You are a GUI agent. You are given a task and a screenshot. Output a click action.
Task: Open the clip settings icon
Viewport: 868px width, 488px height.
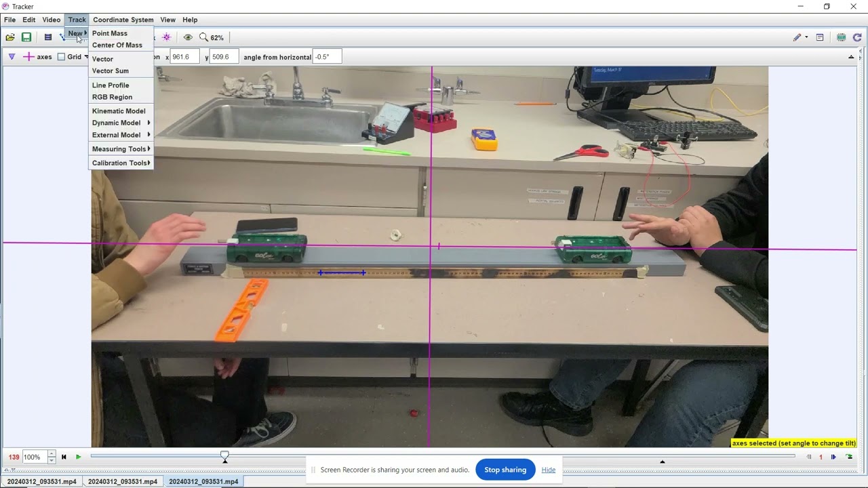point(48,37)
